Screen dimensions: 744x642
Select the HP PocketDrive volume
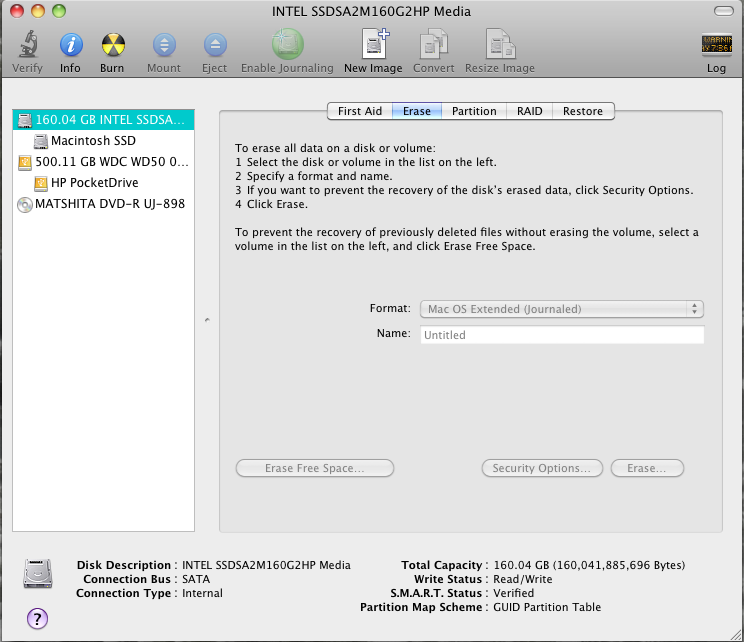pos(103,183)
